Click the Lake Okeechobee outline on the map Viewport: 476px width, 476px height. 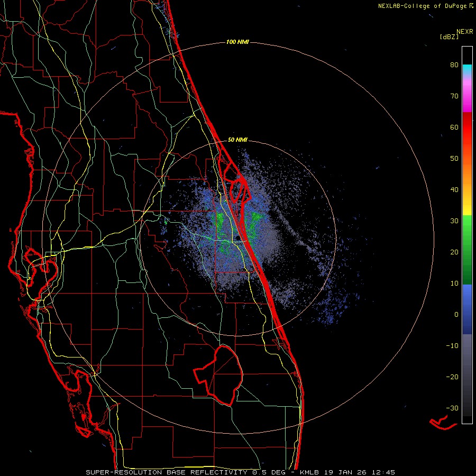coord(218,375)
